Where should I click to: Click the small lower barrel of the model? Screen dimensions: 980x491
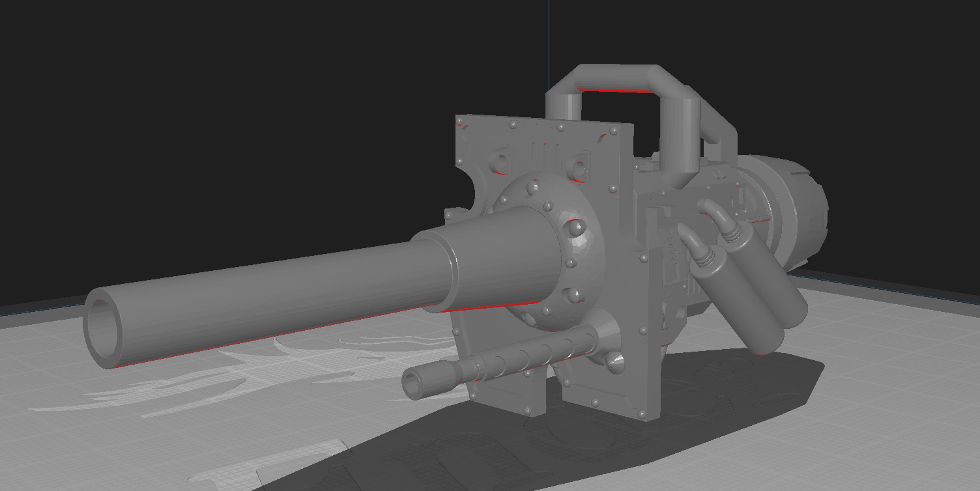[x=502, y=363]
